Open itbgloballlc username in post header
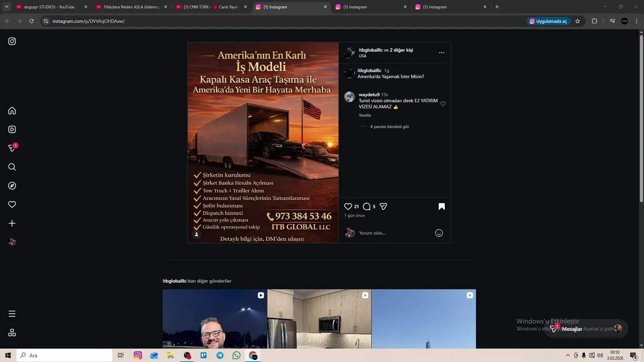 coord(371,50)
